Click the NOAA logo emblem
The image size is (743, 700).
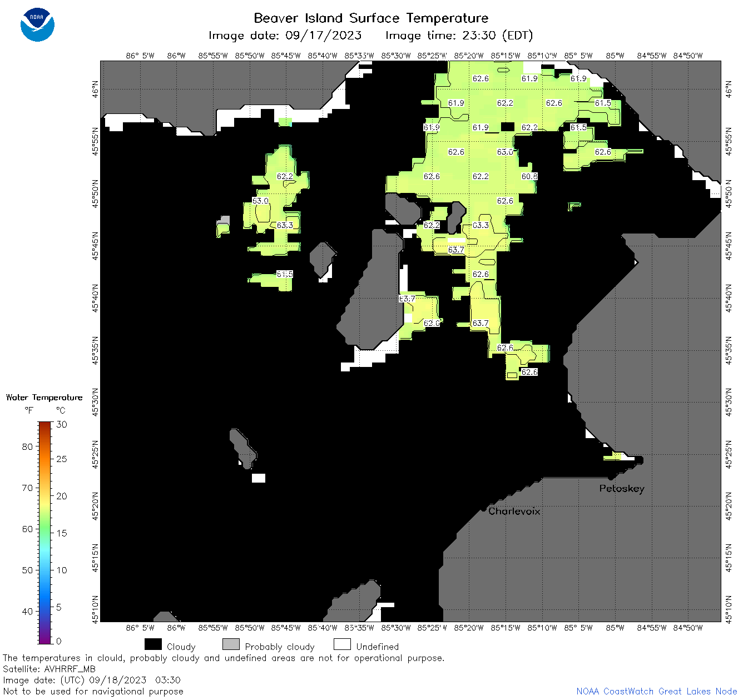37,24
